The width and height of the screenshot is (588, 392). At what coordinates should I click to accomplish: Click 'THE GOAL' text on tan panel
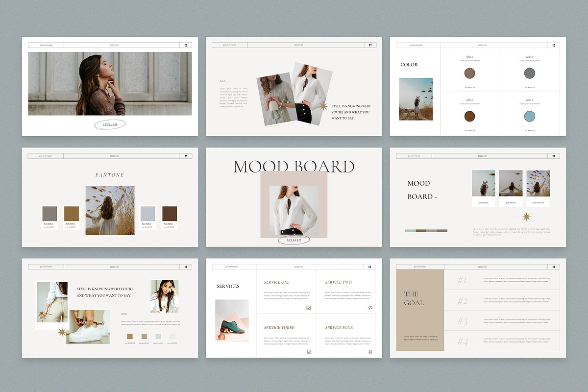pos(414,298)
